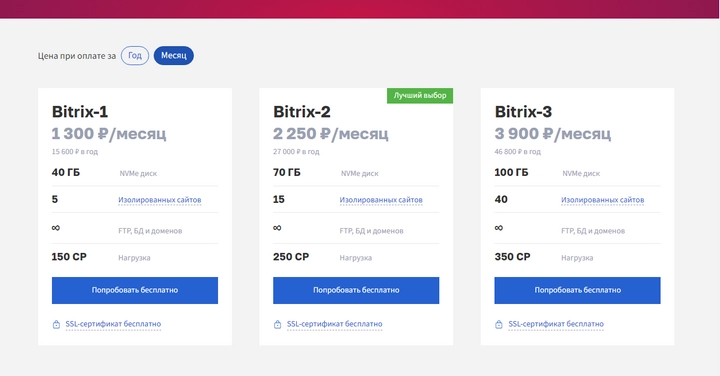Click the 40 ГБ disk value
The image size is (720, 376).
tap(66, 173)
